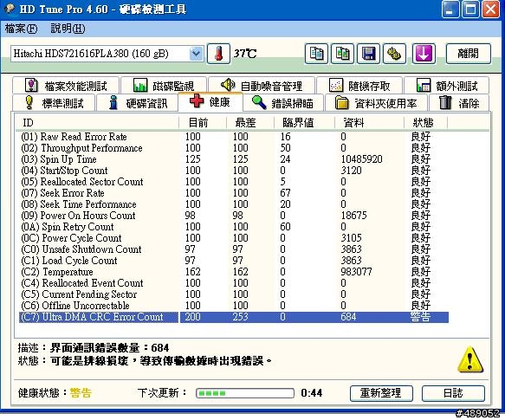This screenshot has width=505, height=420.
Task: Select the (09) Power On Hours Count row
Action: coord(234,216)
